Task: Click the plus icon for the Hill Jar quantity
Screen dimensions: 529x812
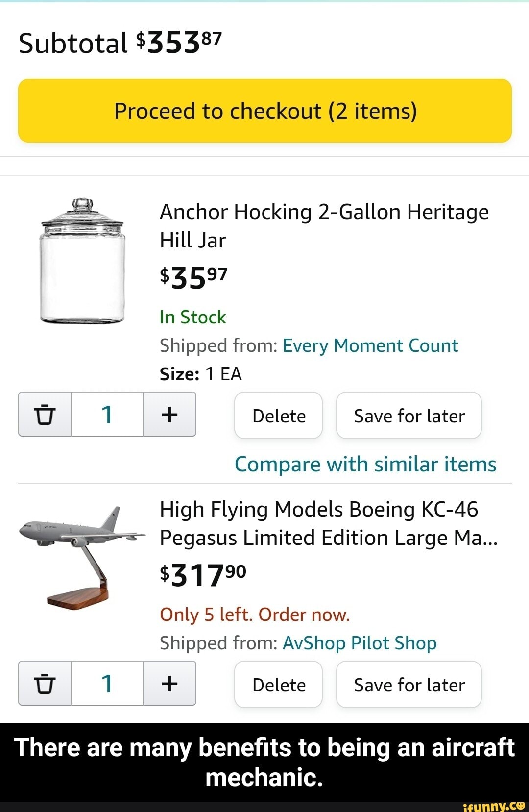Action: pyautogui.click(x=169, y=415)
